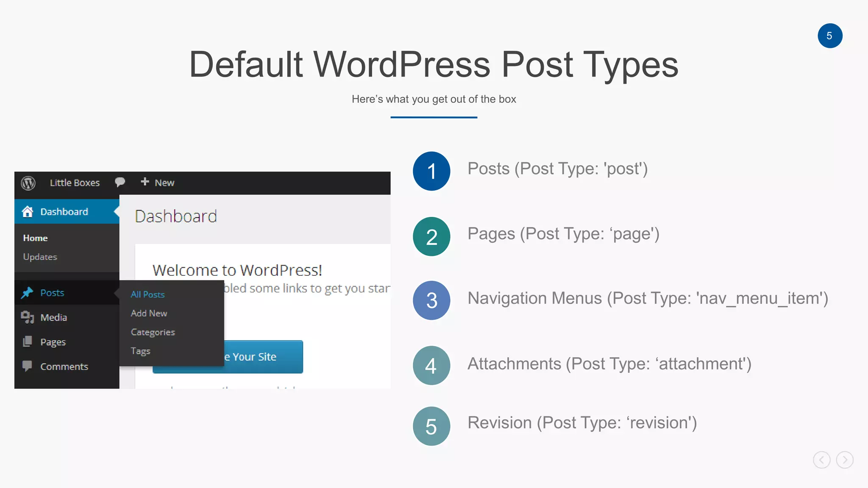Click the slide title Default WordPress Post Types
Image resolution: width=868 pixels, height=488 pixels.
[x=434, y=64]
